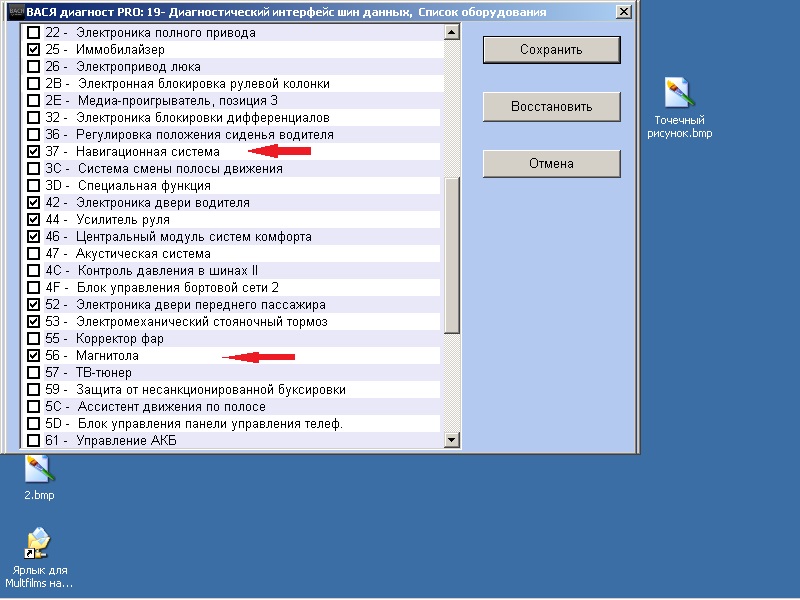Enable 57 - ТВ-тюнер checkbox
This screenshot has height=600, width=800.
tap(35, 373)
